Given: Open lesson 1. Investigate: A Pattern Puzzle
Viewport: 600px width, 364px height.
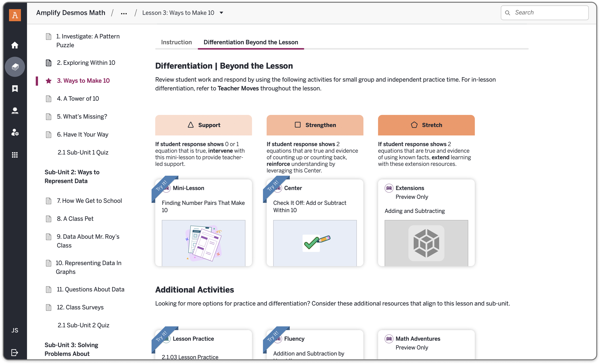Looking at the screenshot, I should tap(88, 41).
